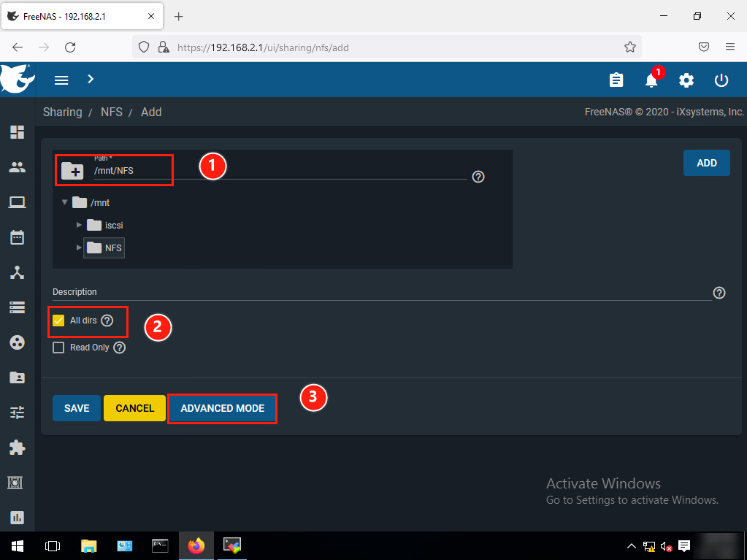Viewport: 747px width, 560px height.
Task: Open a new browser tab
Action: 179,17
